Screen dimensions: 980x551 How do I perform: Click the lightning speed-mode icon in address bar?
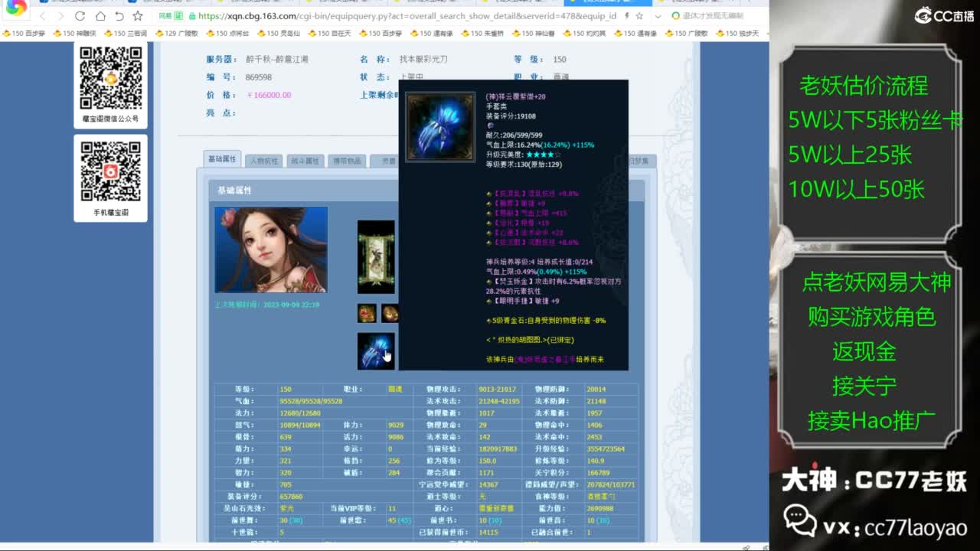pyautogui.click(x=627, y=16)
